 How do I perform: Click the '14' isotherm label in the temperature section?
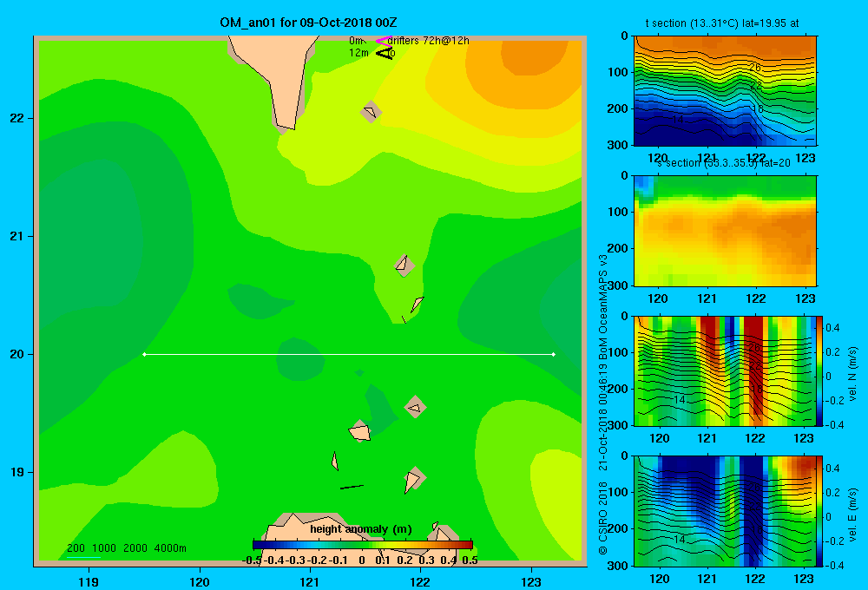(x=677, y=119)
